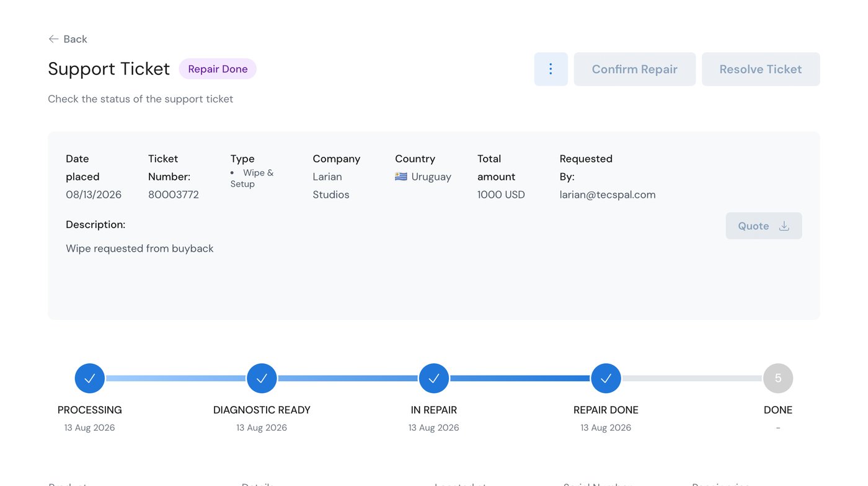This screenshot has height=486, width=868.
Task: Click the IN REPAIR step label
Action: [434, 410]
